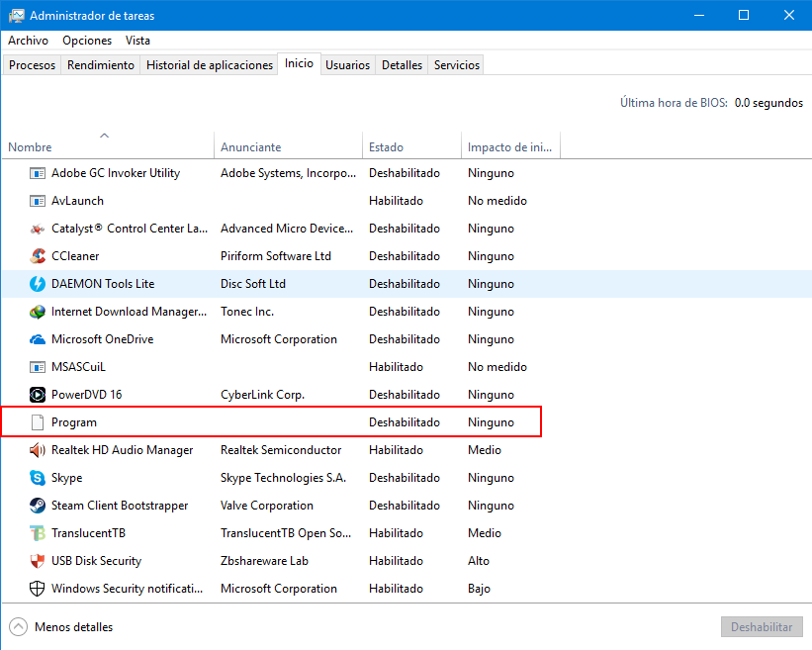Image resolution: width=812 pixels, height=650 pixels.
Task: Click the DAEMON Tools Lite icon
Action: point(38,284)
